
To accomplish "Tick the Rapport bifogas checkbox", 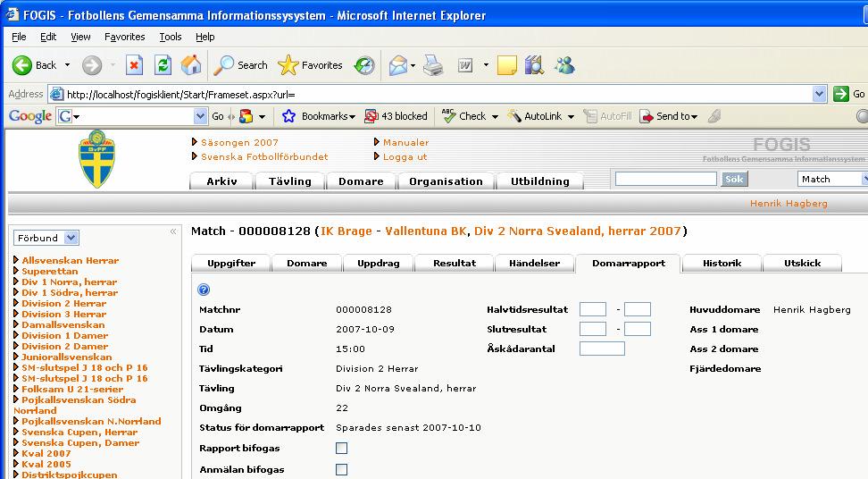I will click(x=341, y=448).
